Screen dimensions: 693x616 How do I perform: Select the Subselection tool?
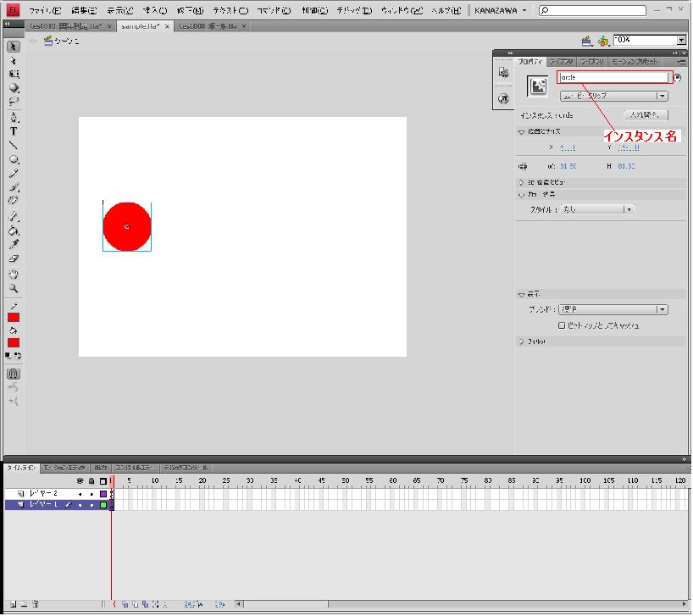point(14,60)
